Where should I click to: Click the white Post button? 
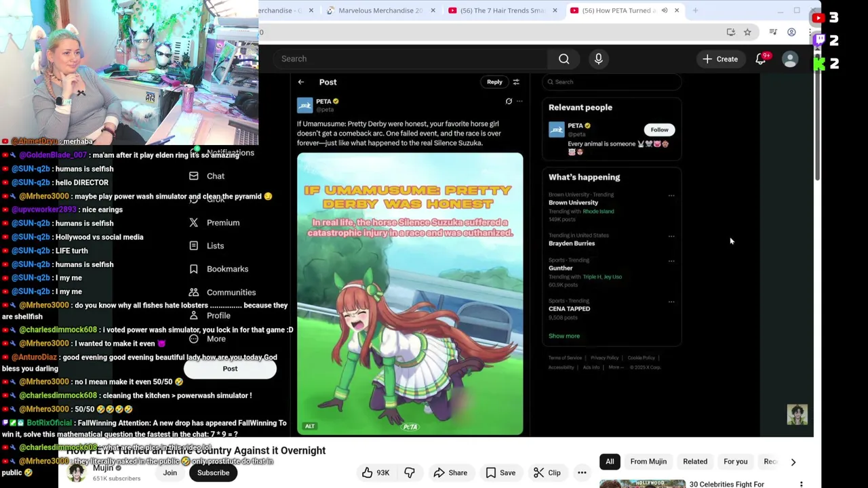point(230,369)
